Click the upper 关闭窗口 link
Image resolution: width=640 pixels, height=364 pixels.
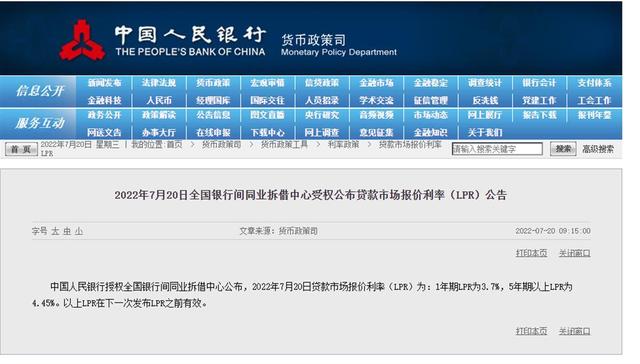[x=574, y=253]
